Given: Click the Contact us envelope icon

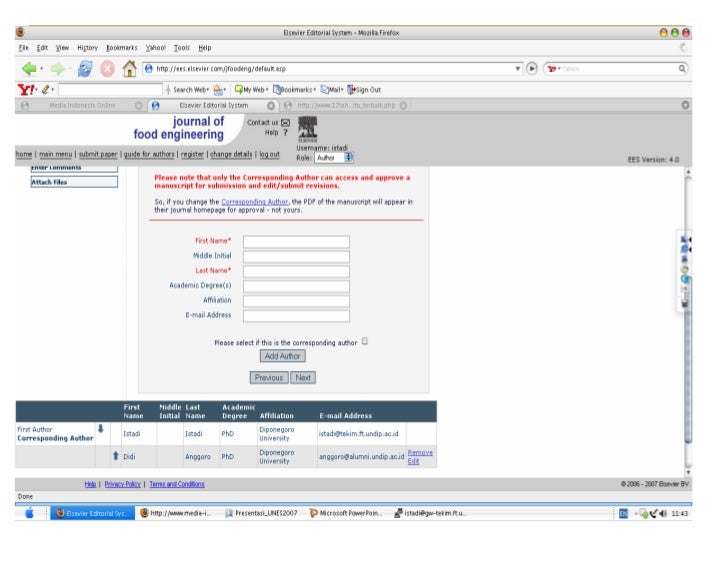Looking at the screenshot, I should [286, 123].
